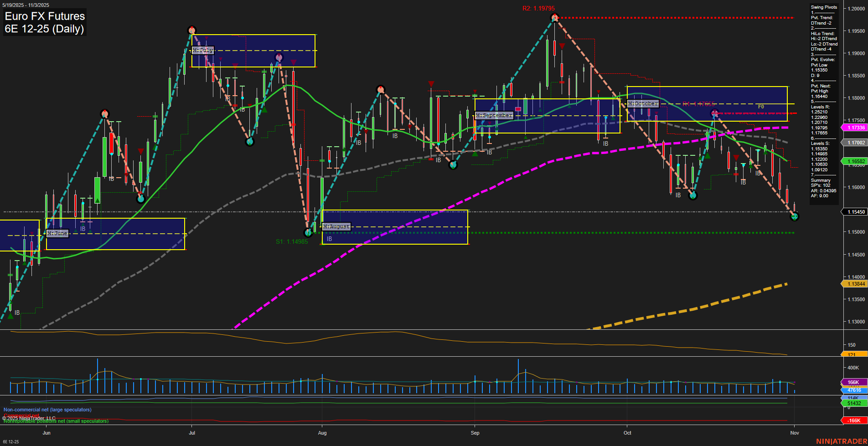The height and width of the screenshot is (446, 868).
Task: Click the teal swing low marker near November
Action: coord(795,217)
